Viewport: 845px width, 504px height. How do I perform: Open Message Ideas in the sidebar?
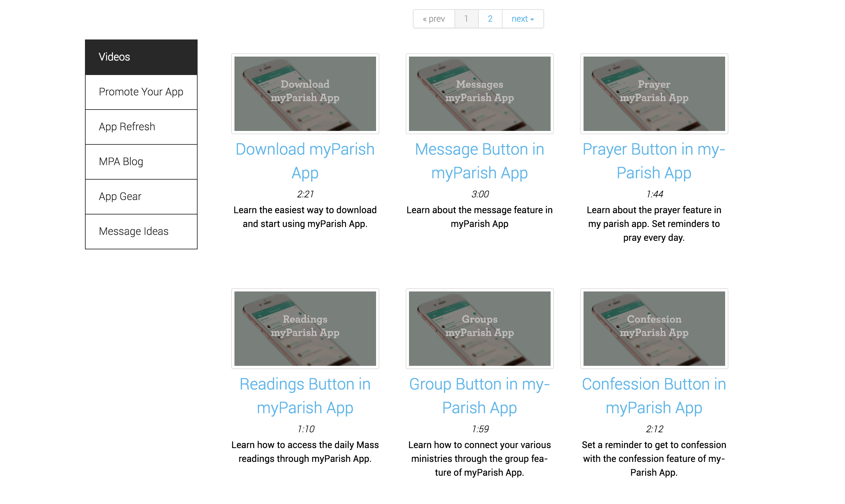tap(141, 232)
